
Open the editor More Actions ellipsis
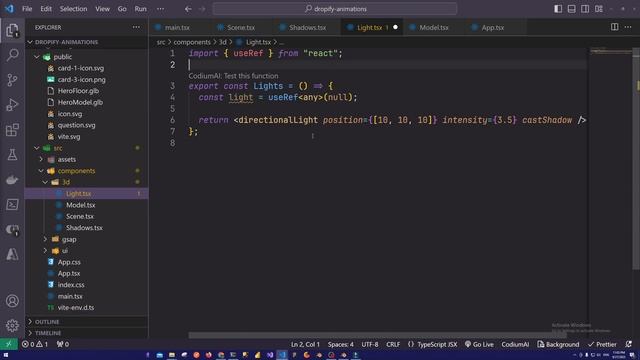tap(628, 27)
